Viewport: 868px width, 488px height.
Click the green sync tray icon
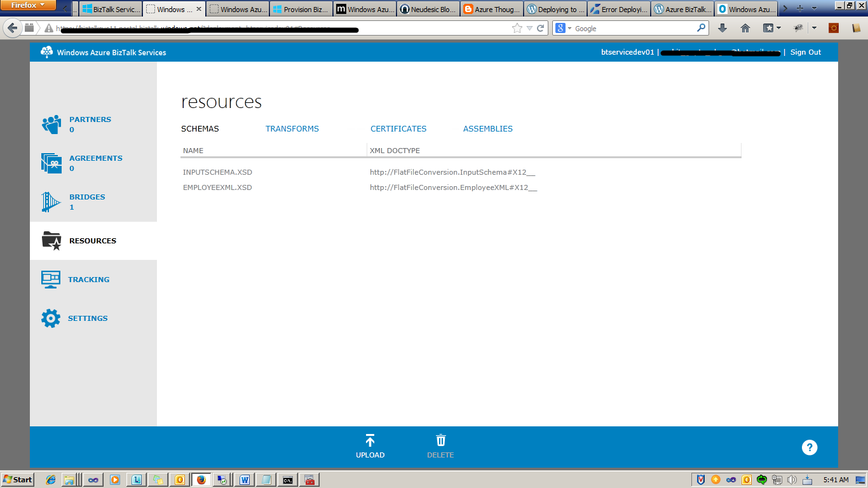pyautogui.click(x=762, y=480)
